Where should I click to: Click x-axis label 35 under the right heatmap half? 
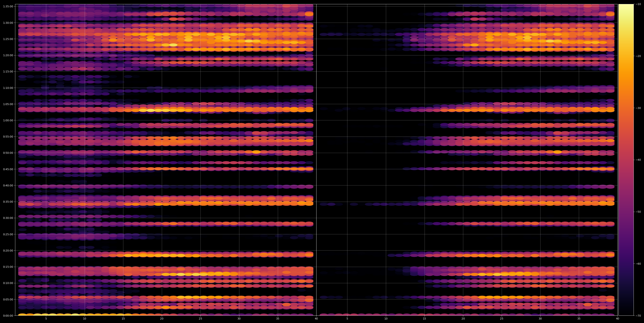click(579, 319)
